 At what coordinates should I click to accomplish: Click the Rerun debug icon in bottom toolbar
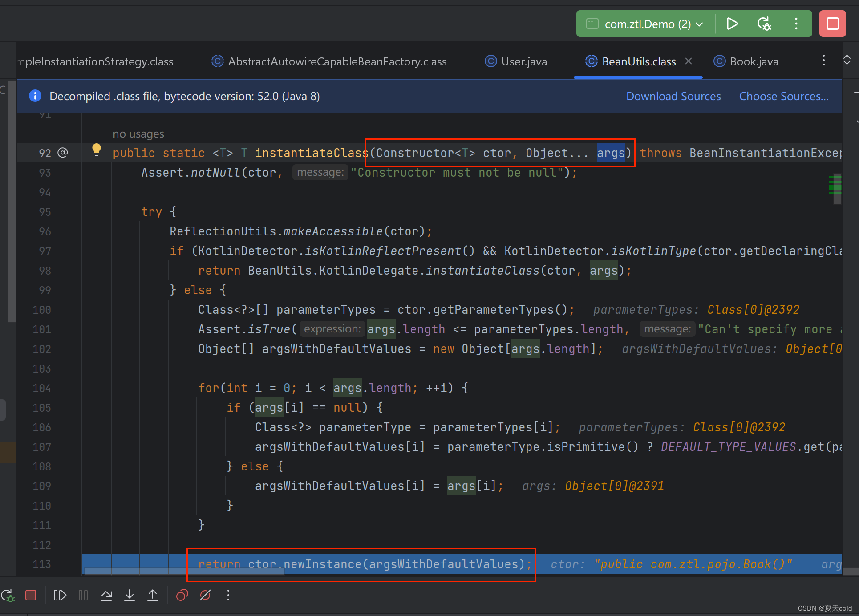pyautogui.click(x=8, y=596)
